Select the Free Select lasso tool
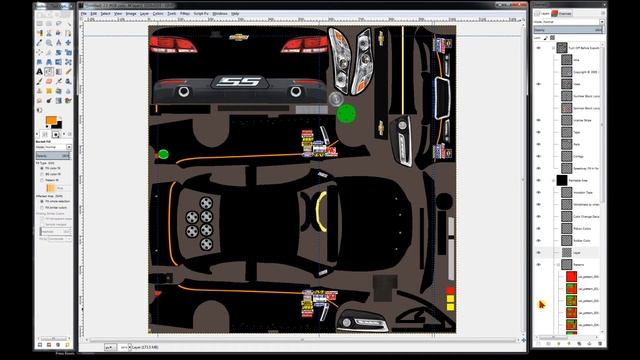 (58, 23)
